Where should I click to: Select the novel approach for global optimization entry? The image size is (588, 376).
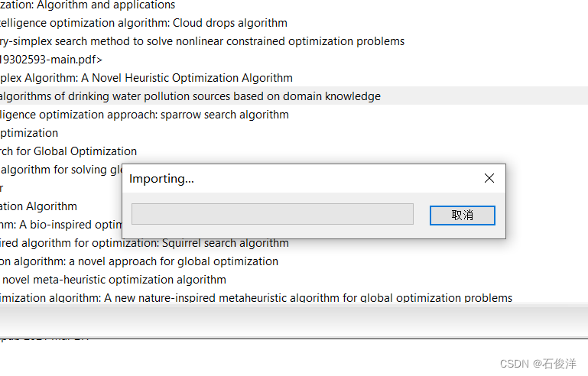139,261
